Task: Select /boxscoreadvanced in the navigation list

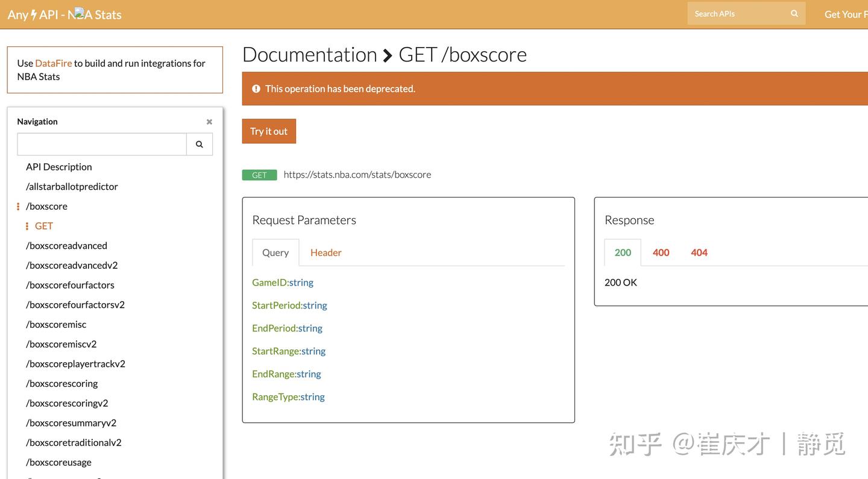Action: pos(66,245)
